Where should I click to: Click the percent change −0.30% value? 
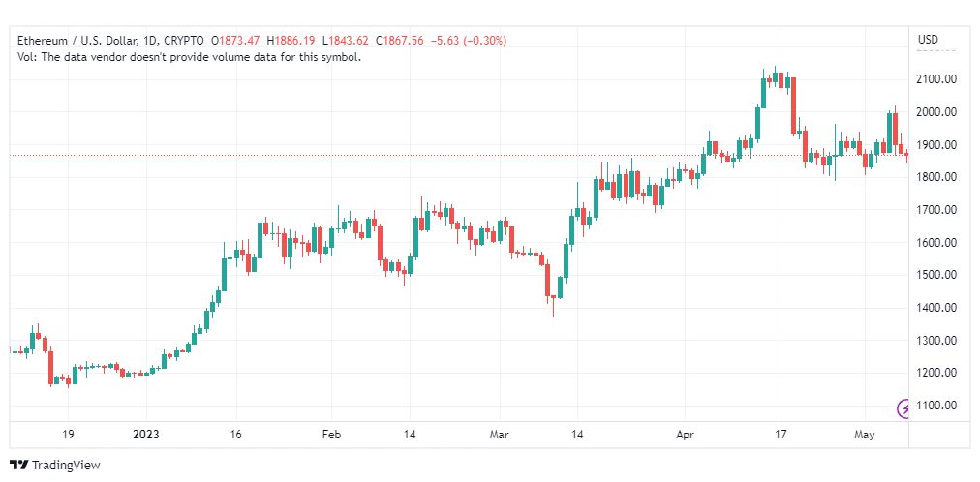point(484,42)
